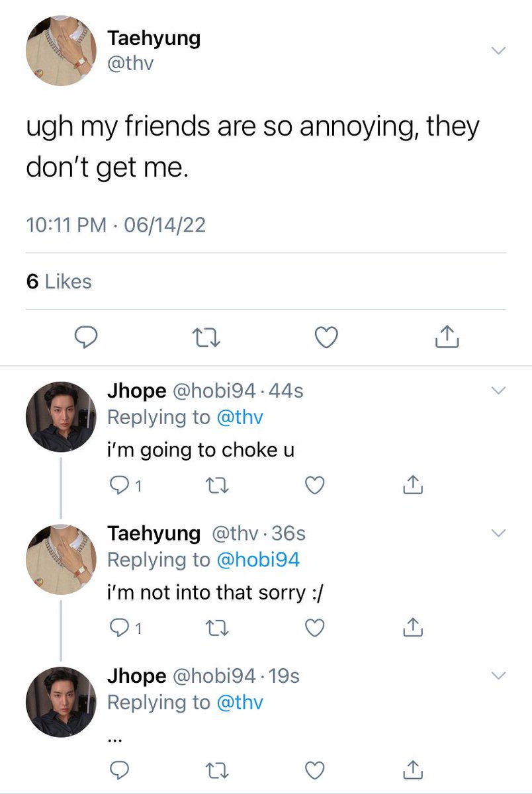Viewport: 532px width, 794px height.
Task: Retweet Jhope's "i'm going to choke u" reply
Action: (218, 486)
